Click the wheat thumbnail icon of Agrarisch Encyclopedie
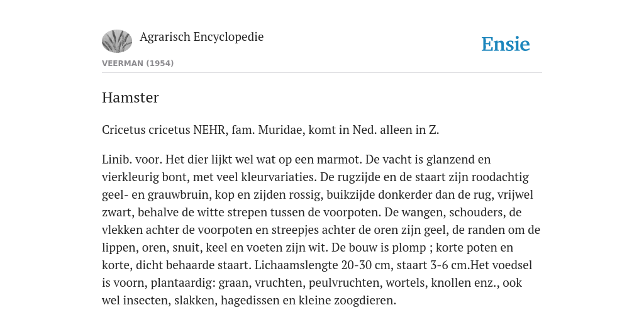Screen dimensions: 644x322 pyautogui.click(x=117, y=41)
